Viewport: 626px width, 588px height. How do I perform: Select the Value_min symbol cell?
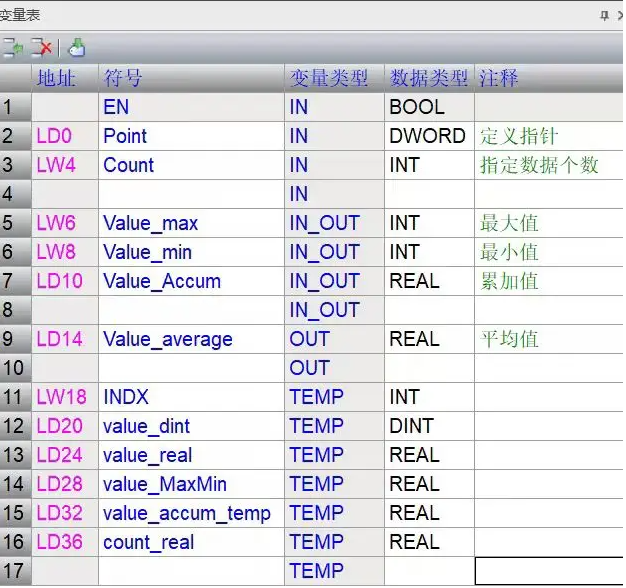[x=191, y=252]
